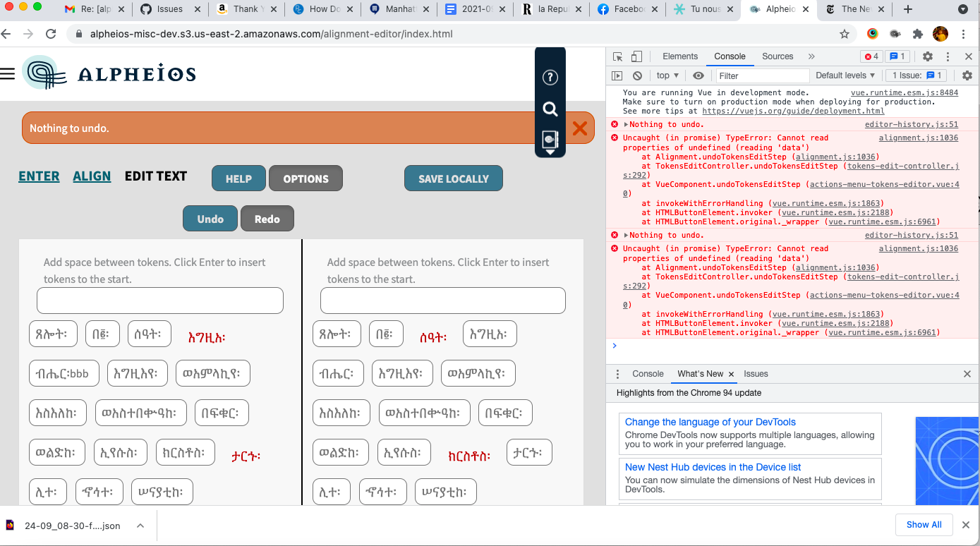Open the help icon on the Alpheios toolbar
Image resolution: width=980 pixels, height=546 pixels.
coord(550,78)
